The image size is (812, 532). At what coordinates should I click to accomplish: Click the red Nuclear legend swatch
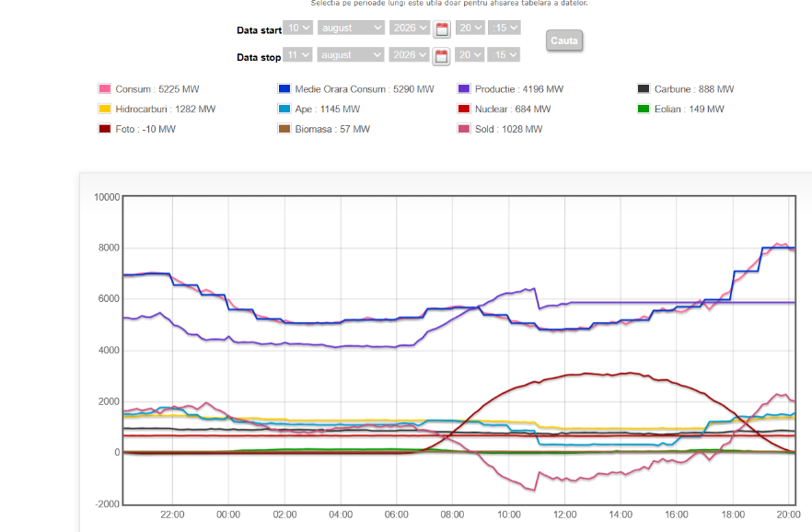coord(464,109)
